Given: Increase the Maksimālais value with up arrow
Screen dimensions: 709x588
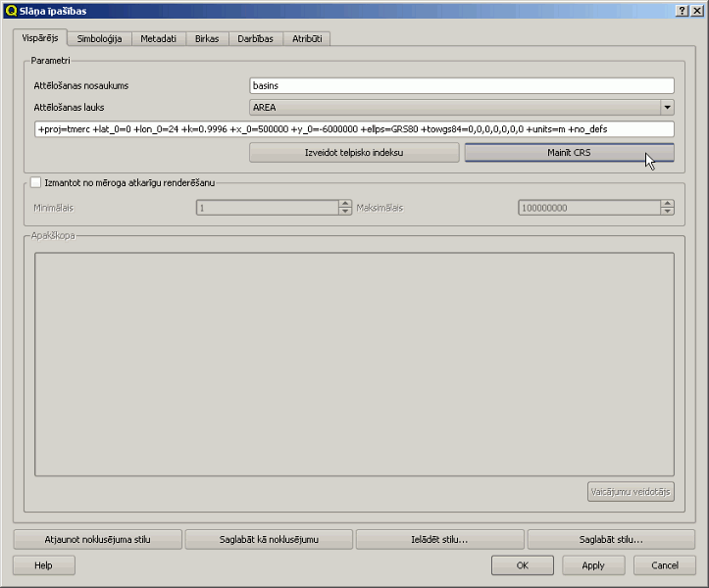Looking at the screenshot, I should click(668, 204).
